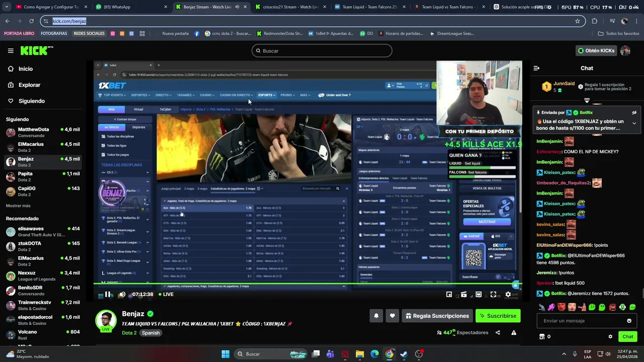Show hidden system tray icons
Image resolution: width=644 pixels, height=362 pixels.
[x=563, y=354]
